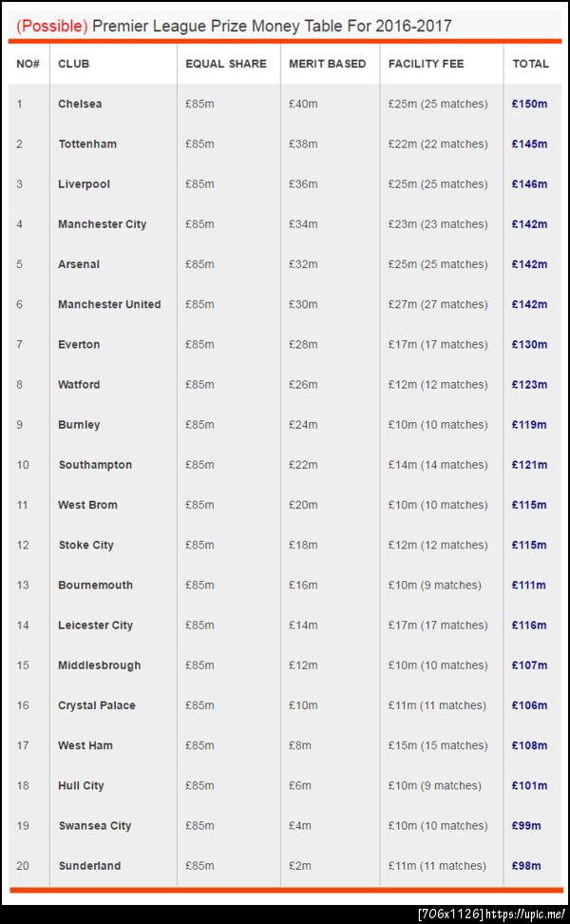Click Chelsea's £150m total value
The width and height of the screenshot is (570, 924).
529,104
